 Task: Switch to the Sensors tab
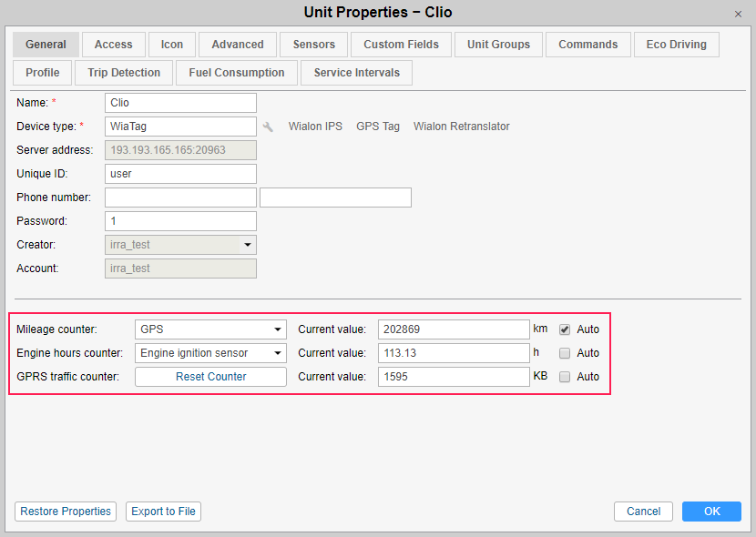pyautogui.click(x=314, y=45)
